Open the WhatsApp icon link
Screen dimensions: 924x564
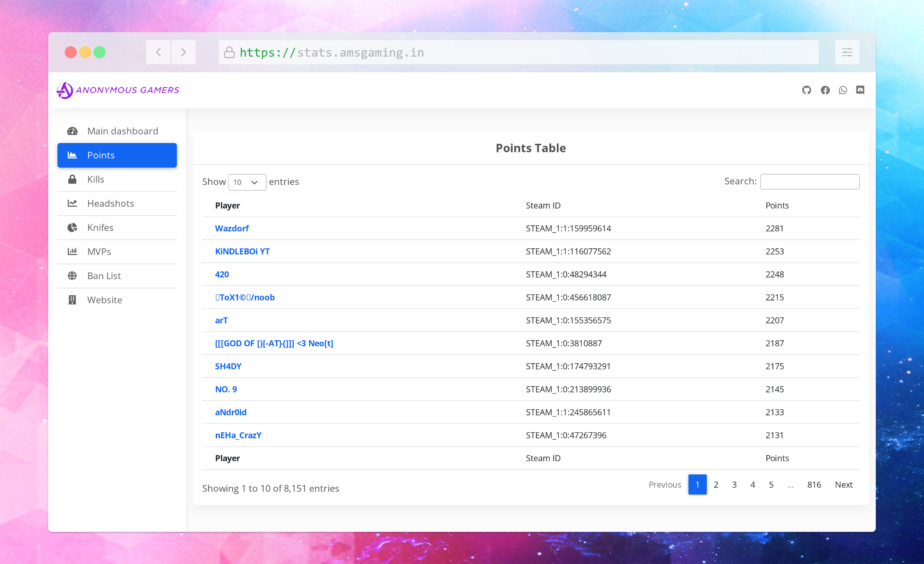pyautogui.click(x=843, y=90)
